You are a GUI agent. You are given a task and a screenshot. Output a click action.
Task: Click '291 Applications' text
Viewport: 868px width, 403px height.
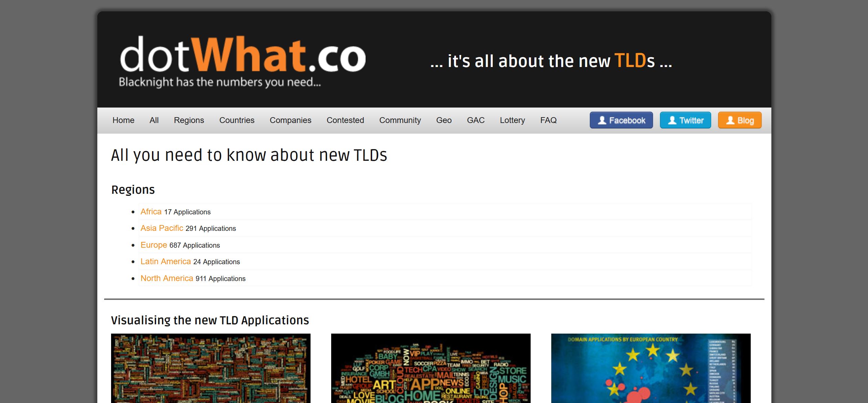211,228
